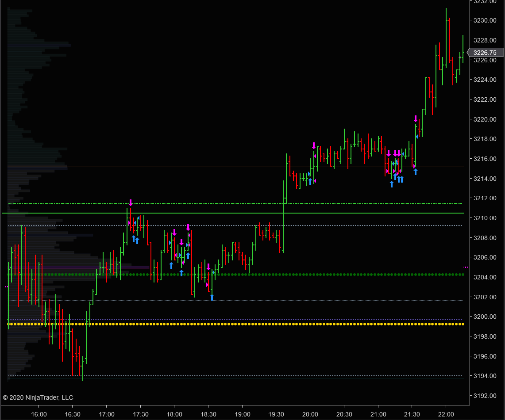
Task: Click the blue up arrow under the 21:32 bar
Action: 416,172
